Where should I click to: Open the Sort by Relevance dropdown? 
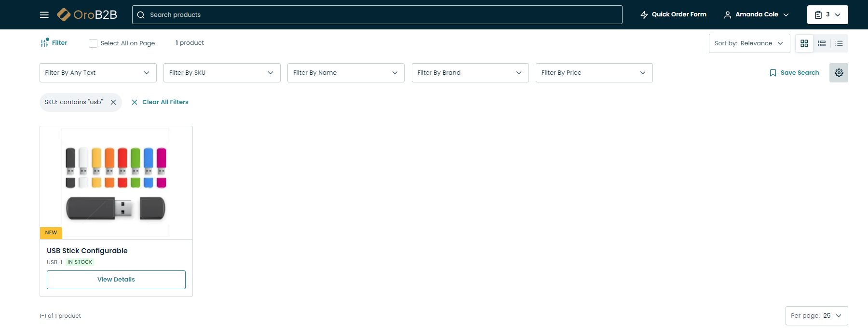[749, 43]
